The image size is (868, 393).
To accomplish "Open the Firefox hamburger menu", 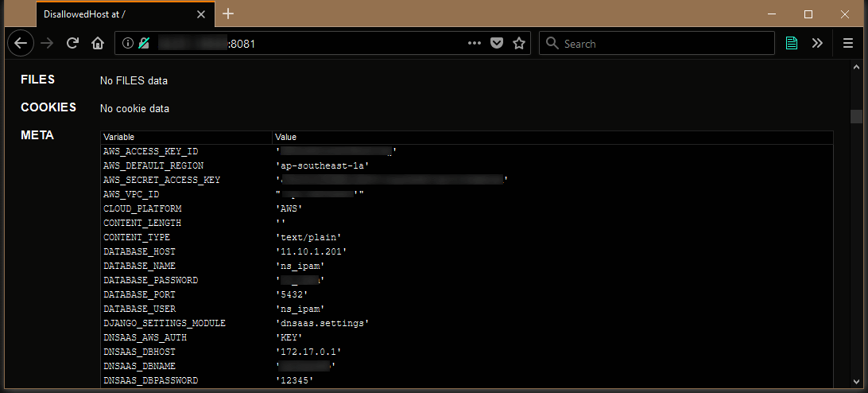I will [848, 43].
